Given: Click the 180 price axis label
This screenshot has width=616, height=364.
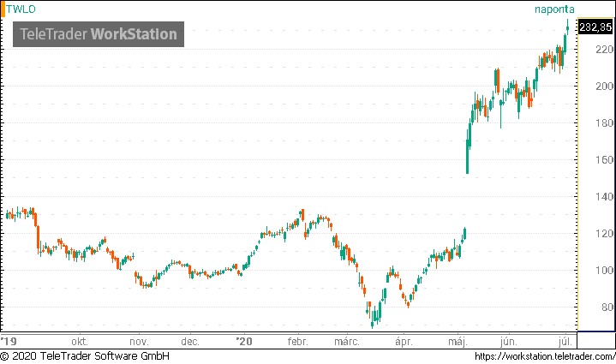Looking at the screenshot, I should (604, 123).
